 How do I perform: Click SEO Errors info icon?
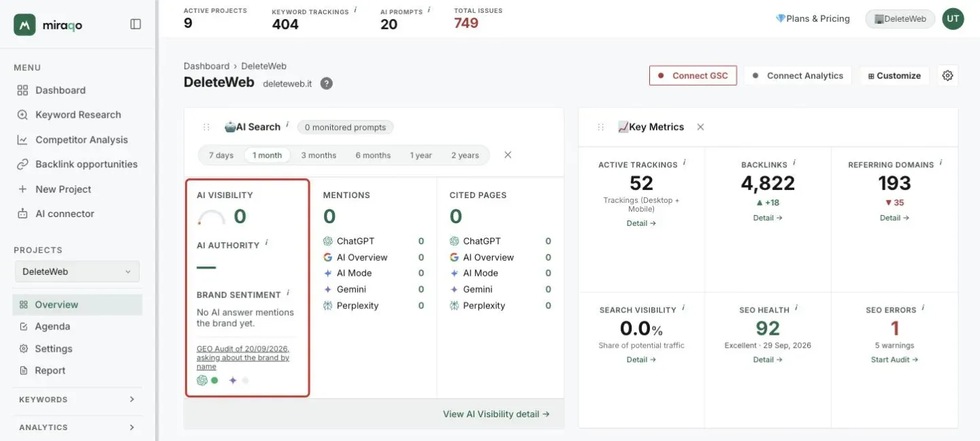[x=924, y=308]
